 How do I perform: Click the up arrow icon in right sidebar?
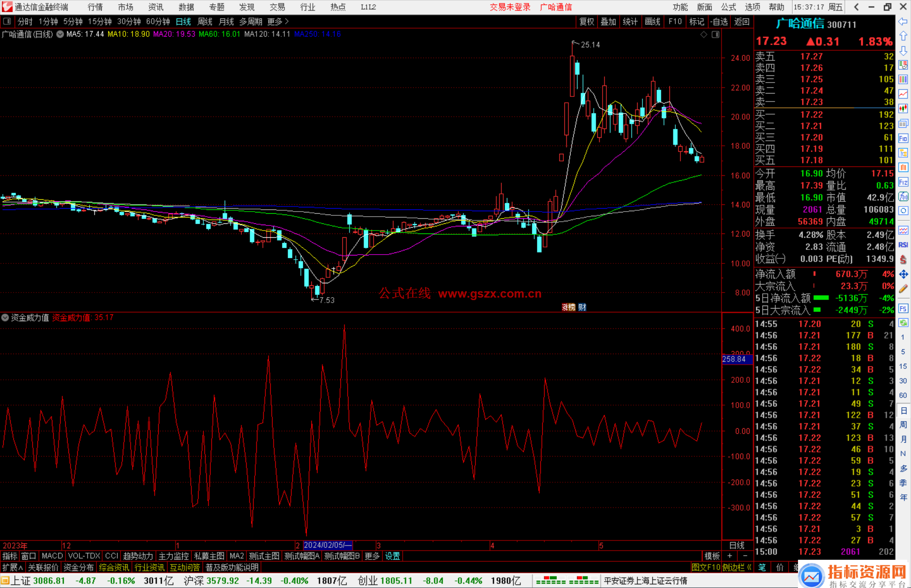tap(903, 36)
